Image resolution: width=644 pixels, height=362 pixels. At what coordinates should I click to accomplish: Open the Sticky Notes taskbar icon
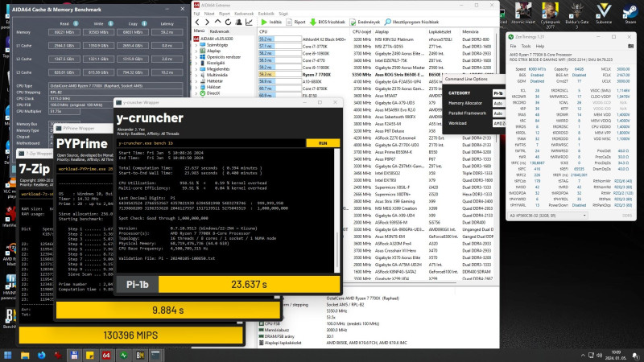[90, 355]
